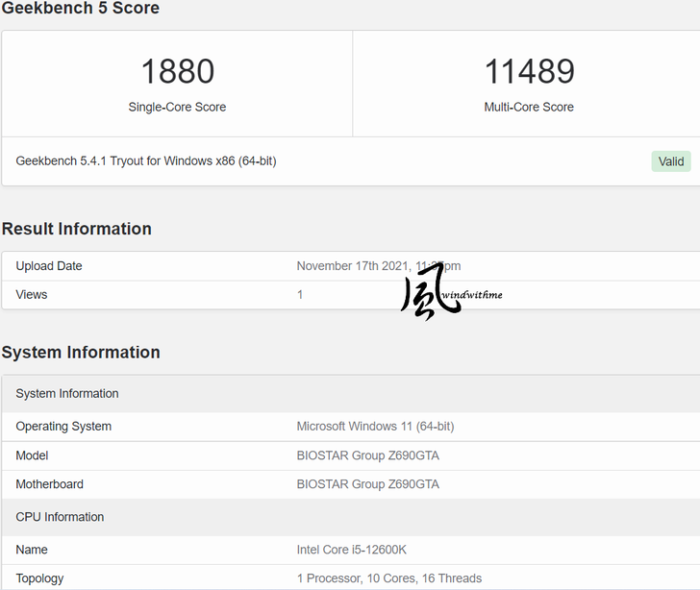The width and height of the screenshot is (700, 590).
Task: Click the Single-Core Score label
Action: tap(177, 108)
